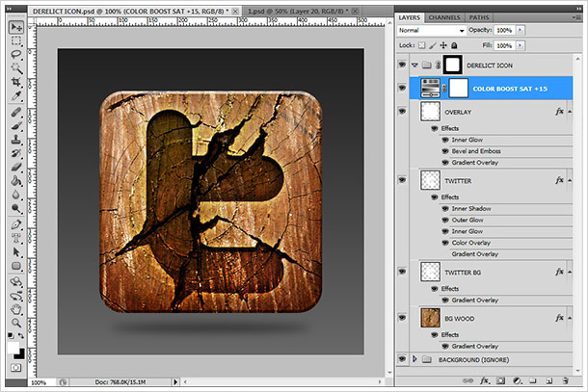The height and width of the screenshot is (392, 588).
Task: Select the Rounded Rectangle shape tool
Action: (x=15, y=266)
